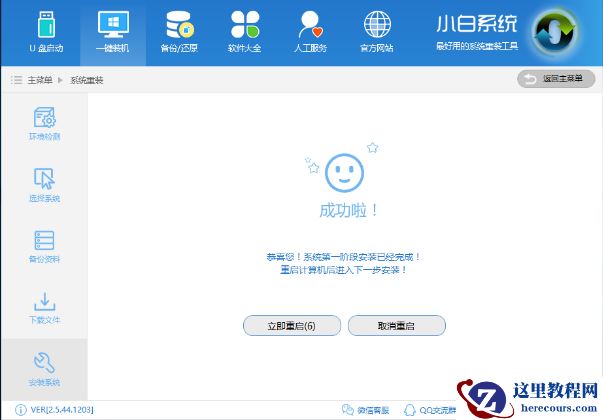Select the 环境检测 step icon
Image resolution: width=603 pixels, height=420 pixels.
click(45, 117)
